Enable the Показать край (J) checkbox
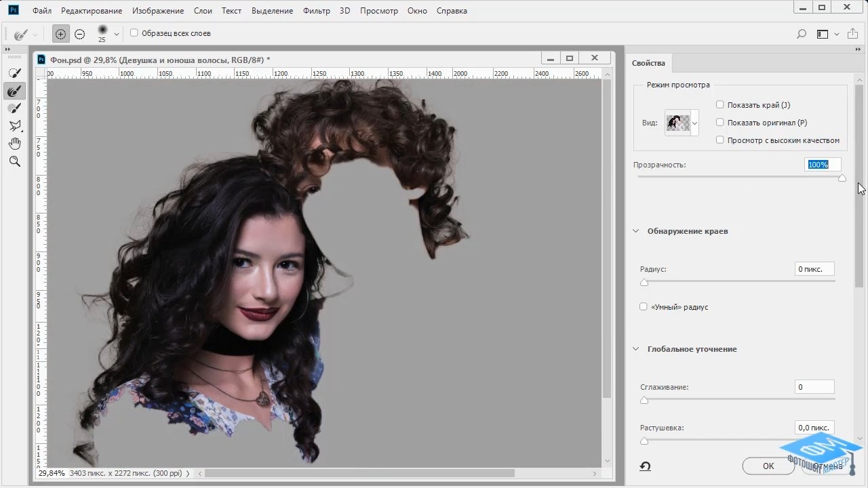 coord(720,104)
